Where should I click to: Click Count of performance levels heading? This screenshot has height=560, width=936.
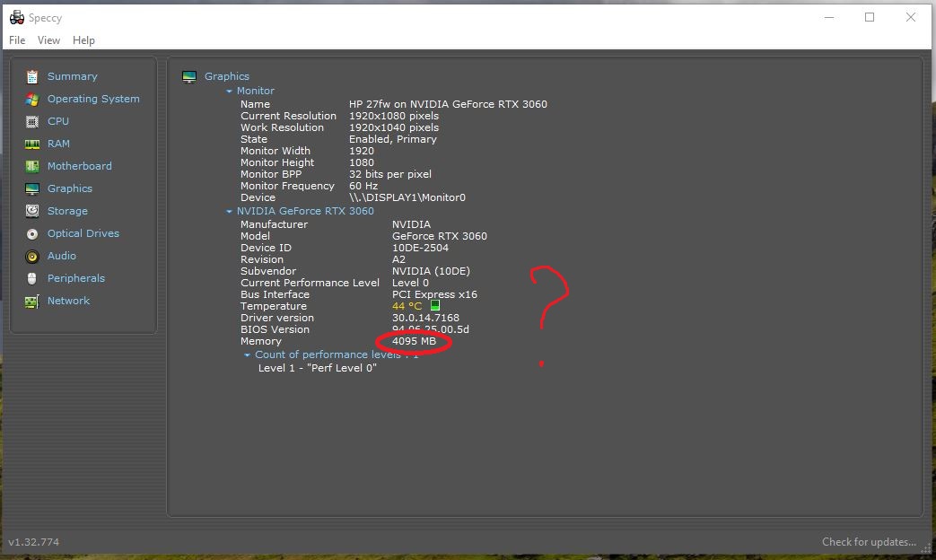pos(337,354)
